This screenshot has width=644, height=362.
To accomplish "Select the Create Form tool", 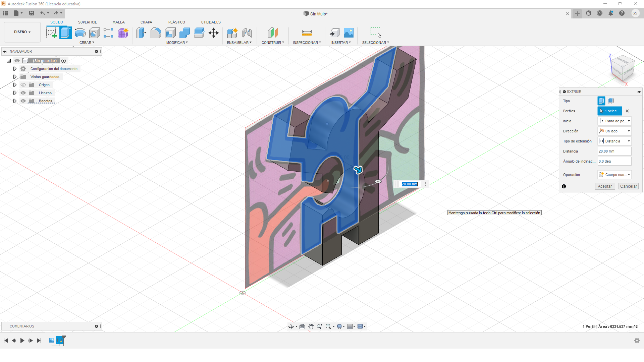I will (123, 33).
